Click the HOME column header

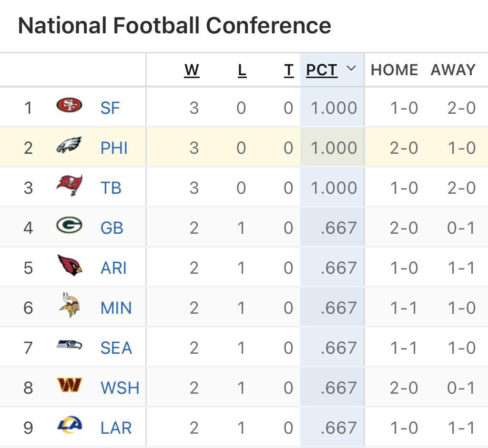394,70
